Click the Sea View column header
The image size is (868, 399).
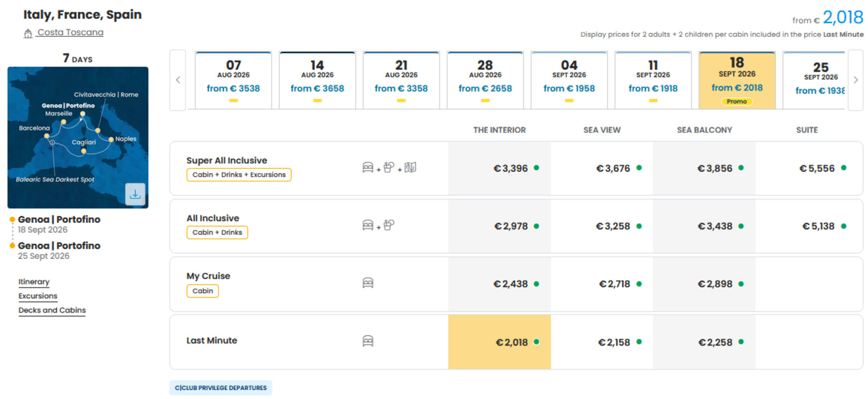point(602,130)
